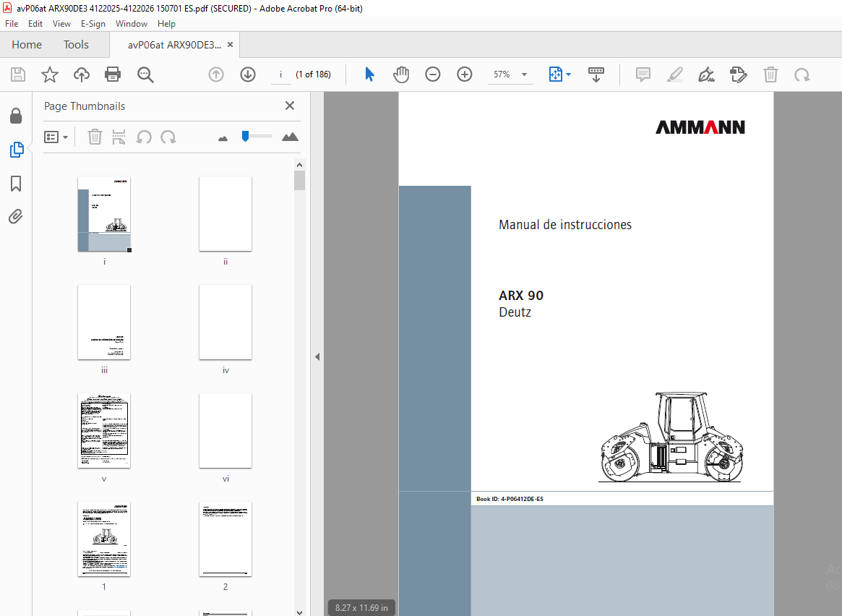Select the avP06at ARX90DE3 document tab
842x616 pixels.
click(174, 45)
